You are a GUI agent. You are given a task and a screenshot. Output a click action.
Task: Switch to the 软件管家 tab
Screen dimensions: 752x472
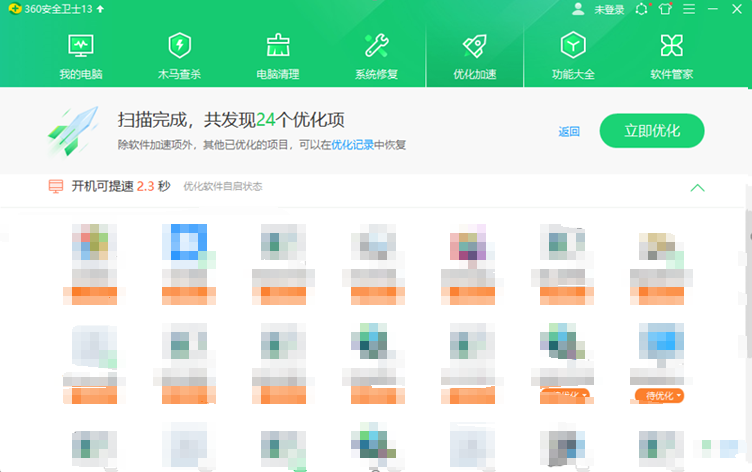[671, 56]
